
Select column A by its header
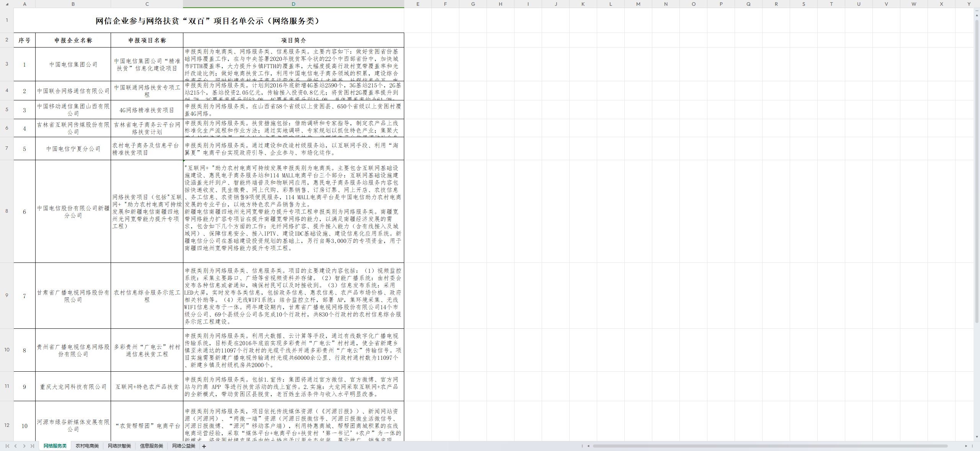click(24, 4)
